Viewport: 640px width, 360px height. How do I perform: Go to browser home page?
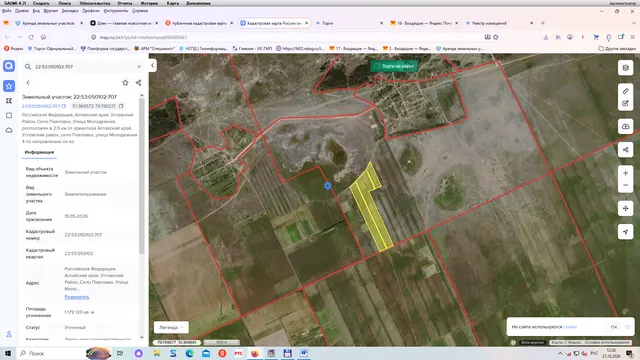click(x=43, y=37)
